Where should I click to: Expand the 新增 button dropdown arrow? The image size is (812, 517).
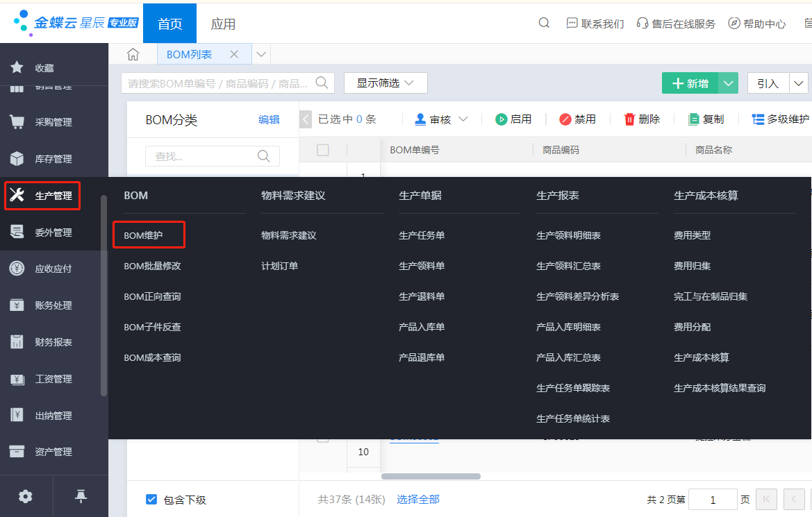728,83
